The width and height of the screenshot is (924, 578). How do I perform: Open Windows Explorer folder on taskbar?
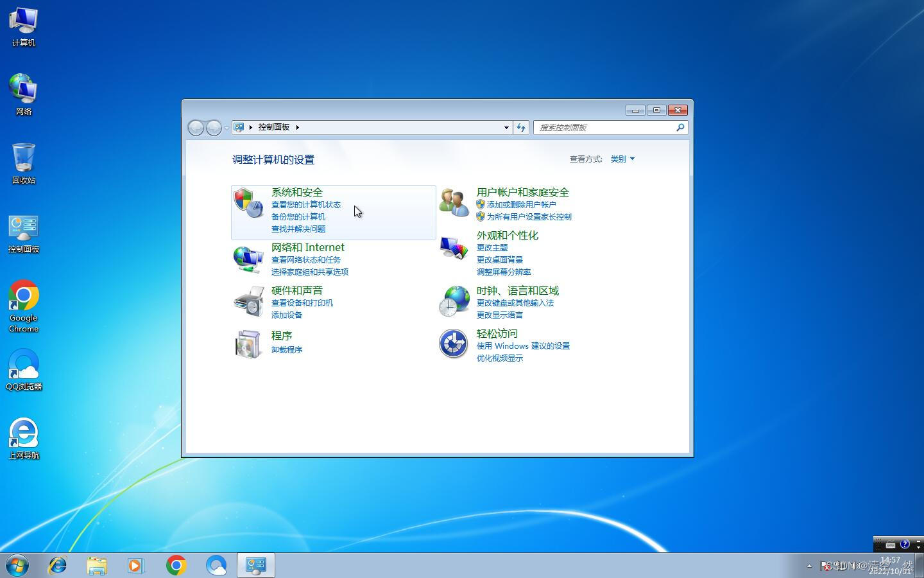point(97,565)
